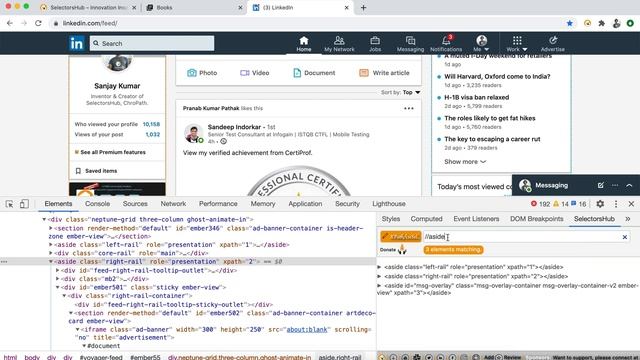Switch to the SelectorsHub browser tab
The width and height of the screenshot is (640, 360).
click(88, 7)
